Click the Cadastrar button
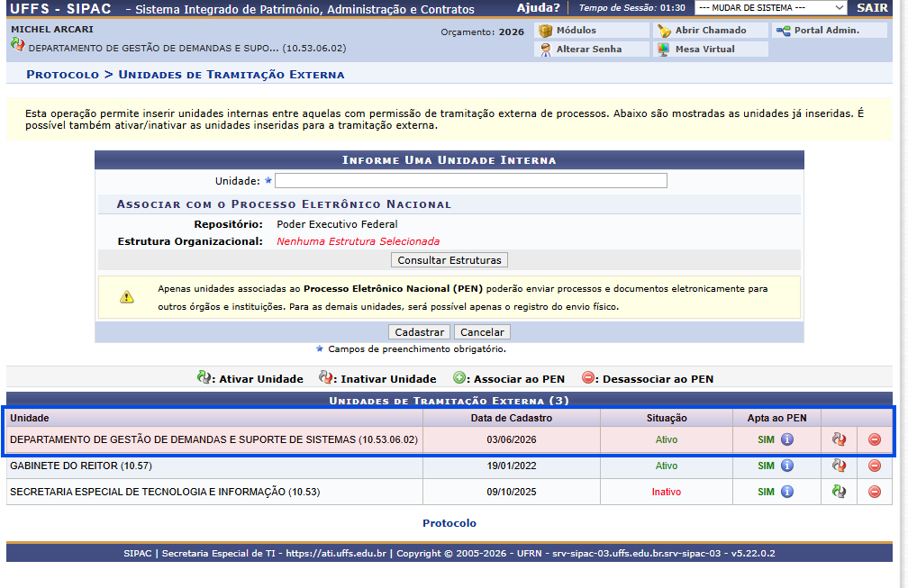The image size is (908, 588). tap(419, 332)
